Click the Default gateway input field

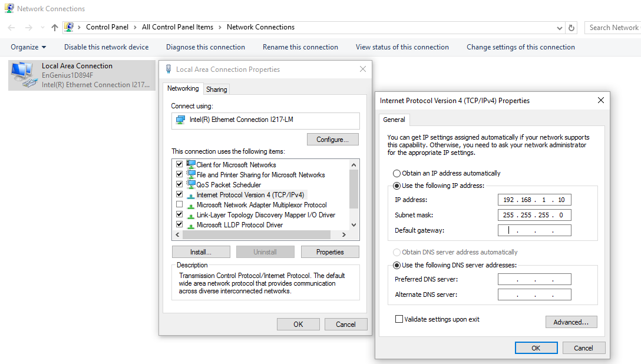[x=534, y=230]
